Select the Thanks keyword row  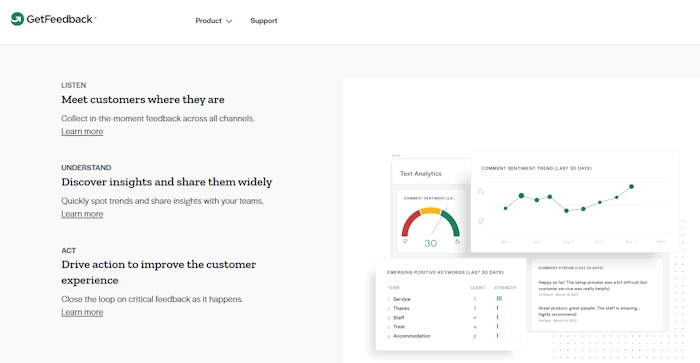[451, 309]
